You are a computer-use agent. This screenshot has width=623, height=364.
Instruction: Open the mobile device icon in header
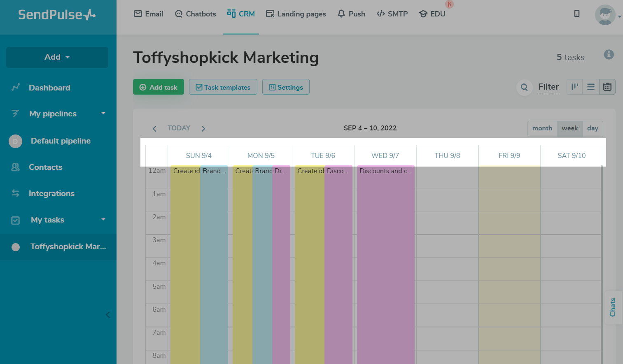point(577,14)
